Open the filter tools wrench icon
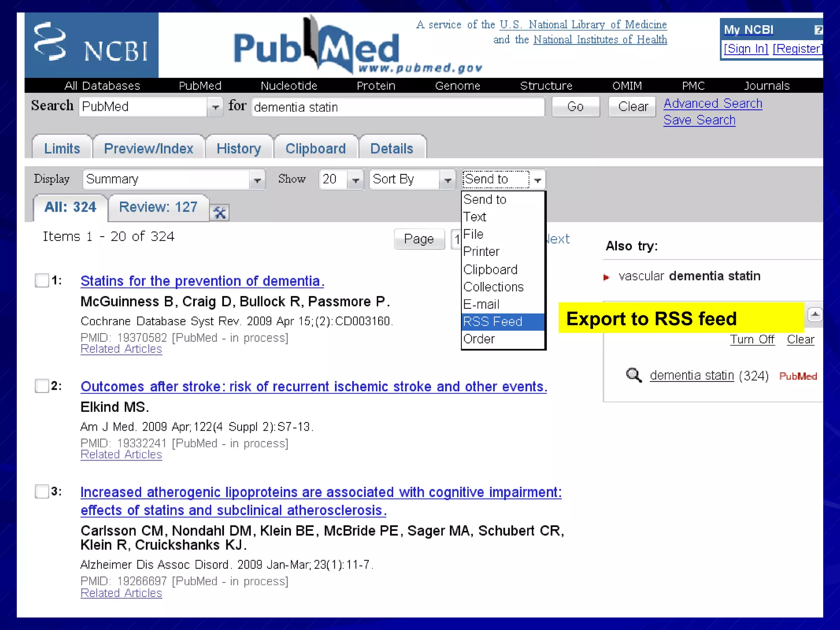 [219, 212]
